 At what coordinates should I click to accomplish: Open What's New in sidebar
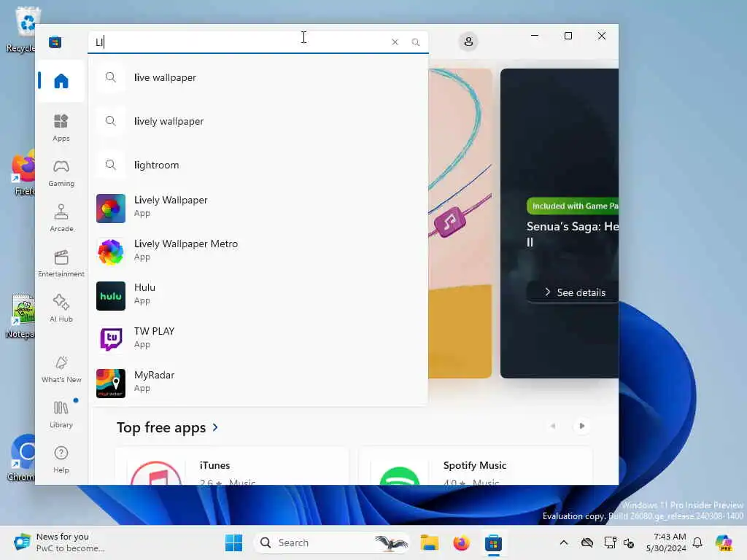coord(61,369)
